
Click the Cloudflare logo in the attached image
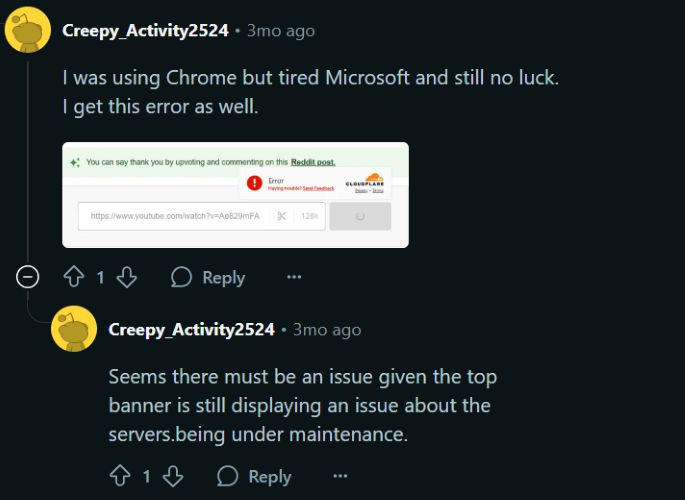[x=364, y=180]
